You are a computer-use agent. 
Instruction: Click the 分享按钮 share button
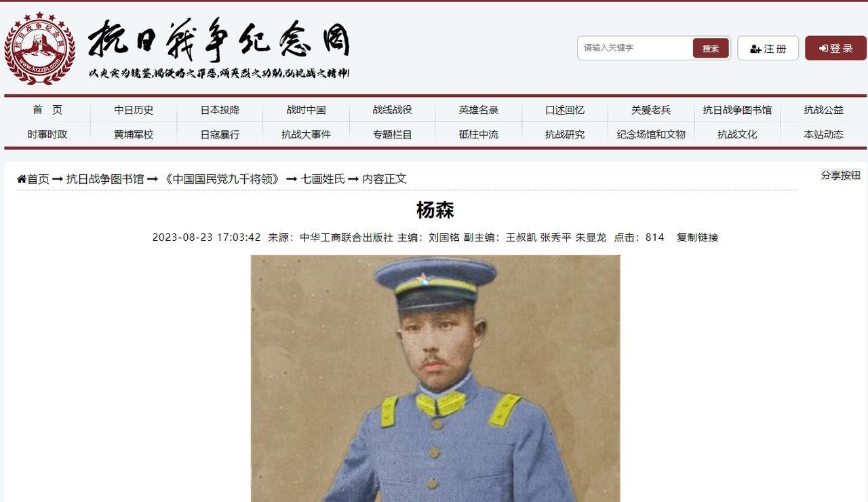(841, 175)
